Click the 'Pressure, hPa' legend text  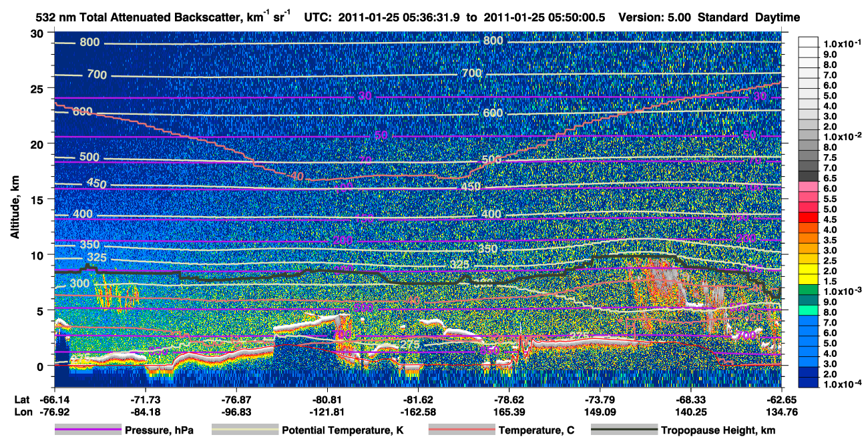(160, 431)
